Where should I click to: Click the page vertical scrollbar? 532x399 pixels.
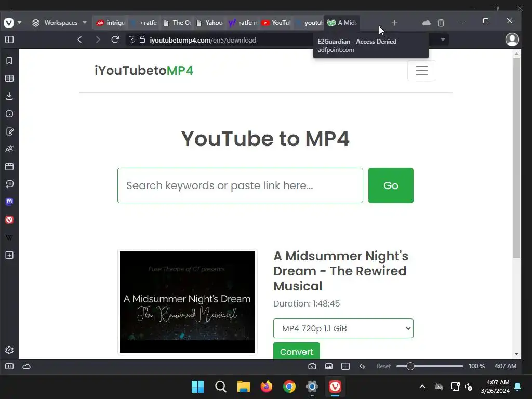516,158
